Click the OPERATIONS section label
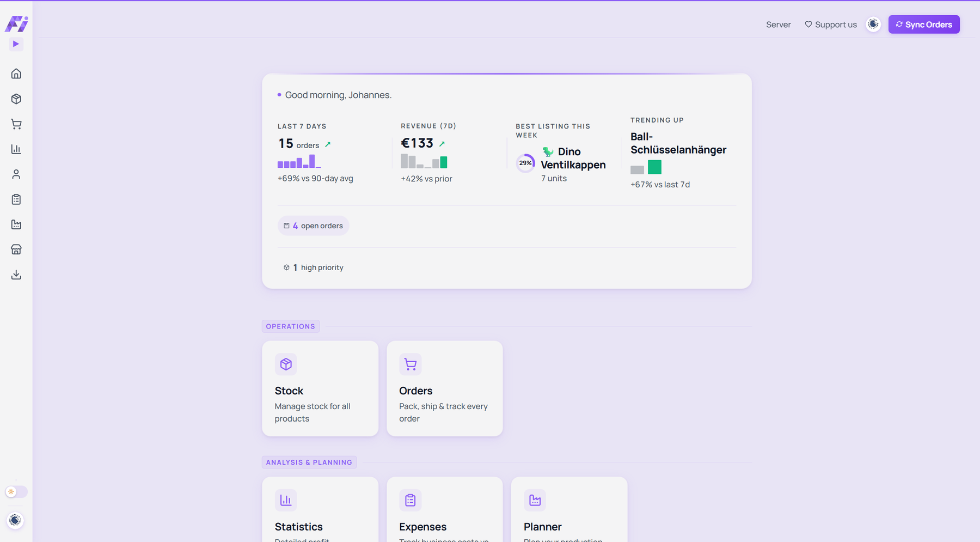Viewport: 980px width, 542px height. (291, 326)
